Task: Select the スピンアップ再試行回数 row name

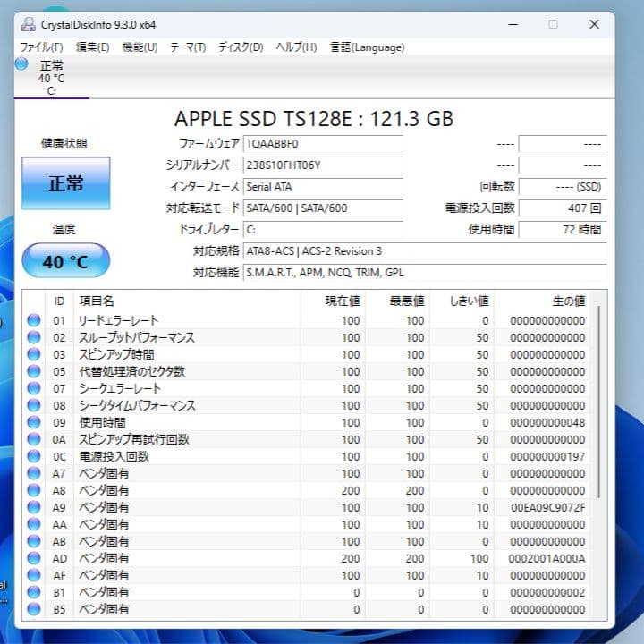Action: (x=134, y=439)
